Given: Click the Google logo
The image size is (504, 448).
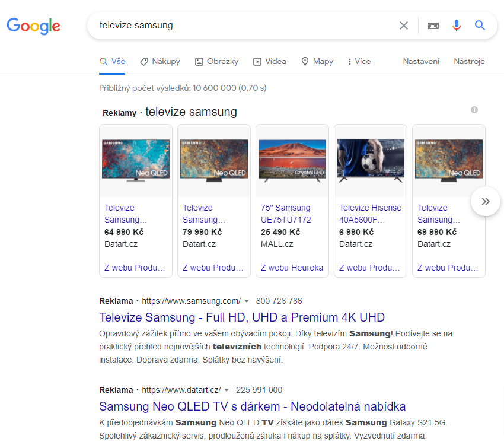Looking at the screenshot, I should (33, 26).
